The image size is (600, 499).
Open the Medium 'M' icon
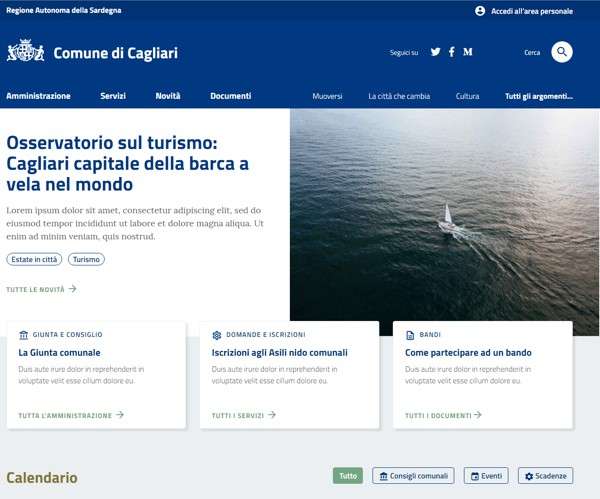click(x=468, y=52)
